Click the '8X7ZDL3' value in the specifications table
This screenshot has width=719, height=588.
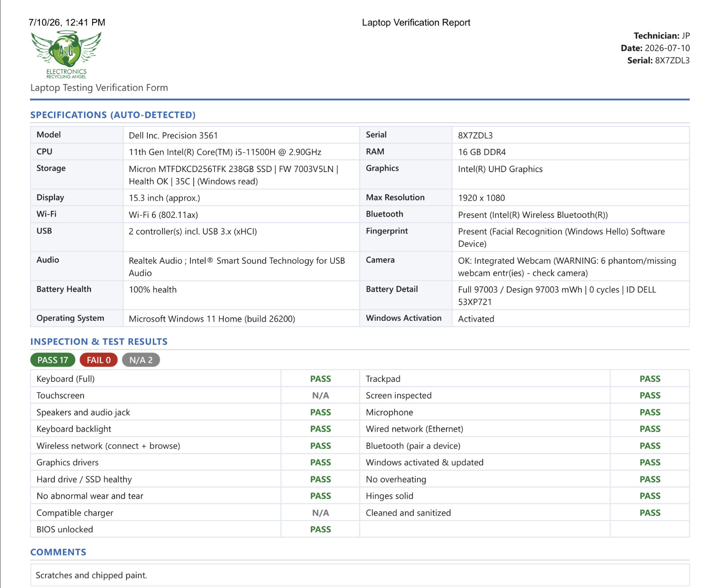coord(475,135)
